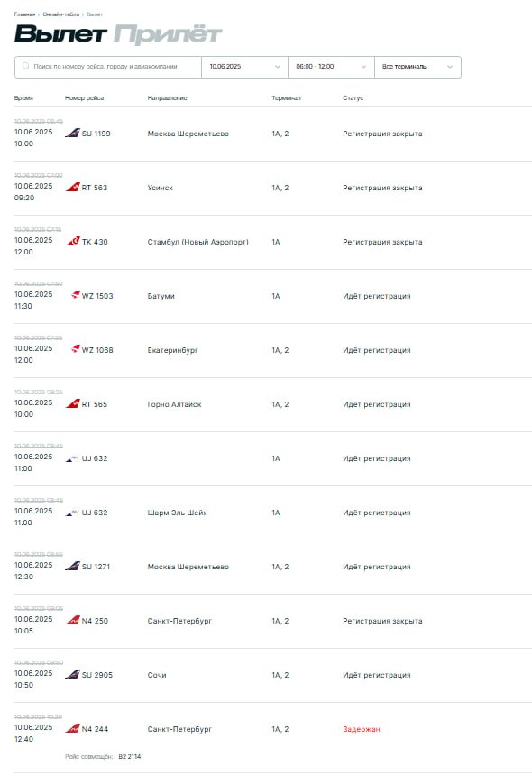Go to Главная breadcrumb link
Viewport: 532px width, 776px height.
click(24, 14)
